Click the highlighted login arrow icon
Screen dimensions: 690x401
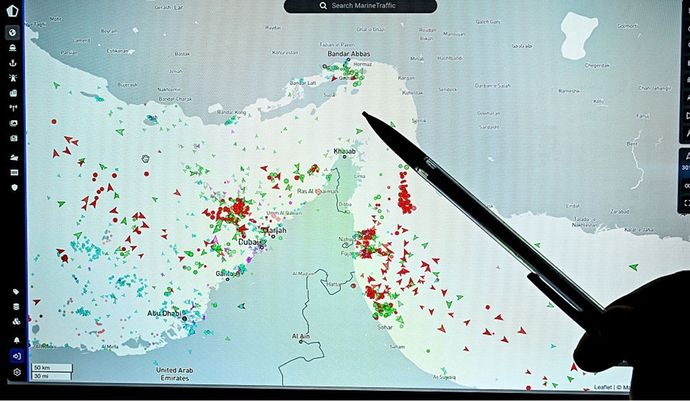point(17,356)
